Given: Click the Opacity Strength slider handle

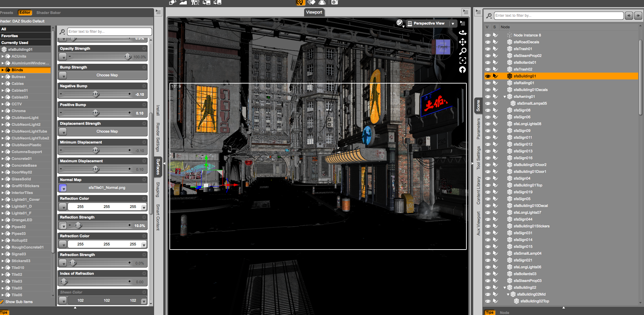Looking at the screenshot, I should coord(128,57).
